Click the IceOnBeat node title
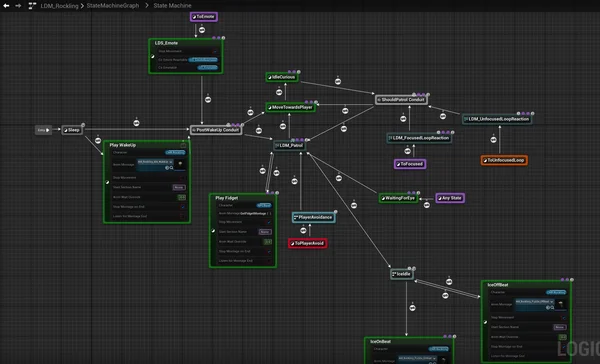 pyautogui.click(x=380, y=342)
